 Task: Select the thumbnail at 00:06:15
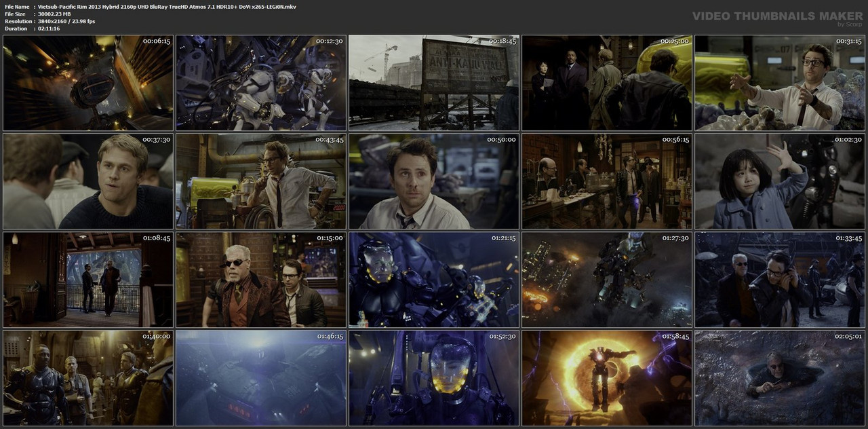point(88,83)
